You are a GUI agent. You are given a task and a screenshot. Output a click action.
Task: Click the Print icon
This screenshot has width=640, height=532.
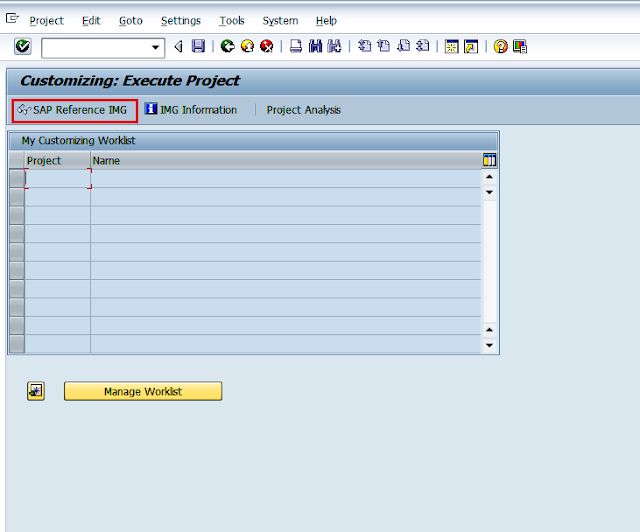pos(296,46)
